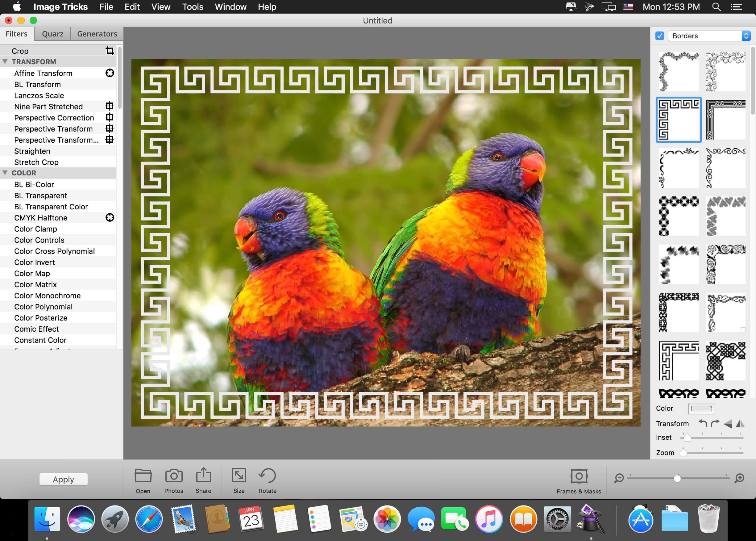Switch to the Generators tab

(x=97, y=34)
